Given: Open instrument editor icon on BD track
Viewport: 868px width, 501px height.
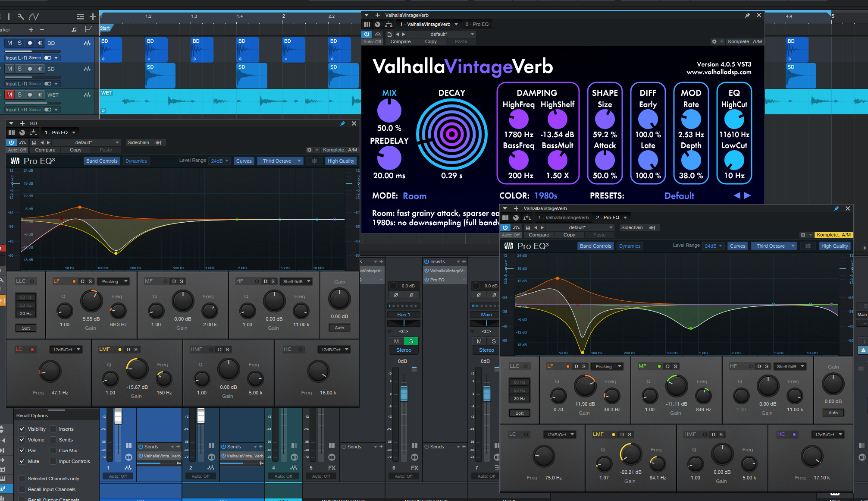Looking at the screenshot, I should pos(87,43).
